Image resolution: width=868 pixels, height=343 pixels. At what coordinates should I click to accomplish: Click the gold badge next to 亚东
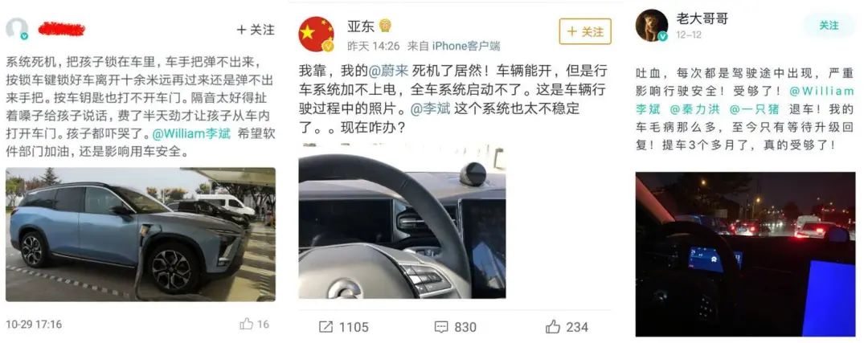coord(385,26)
